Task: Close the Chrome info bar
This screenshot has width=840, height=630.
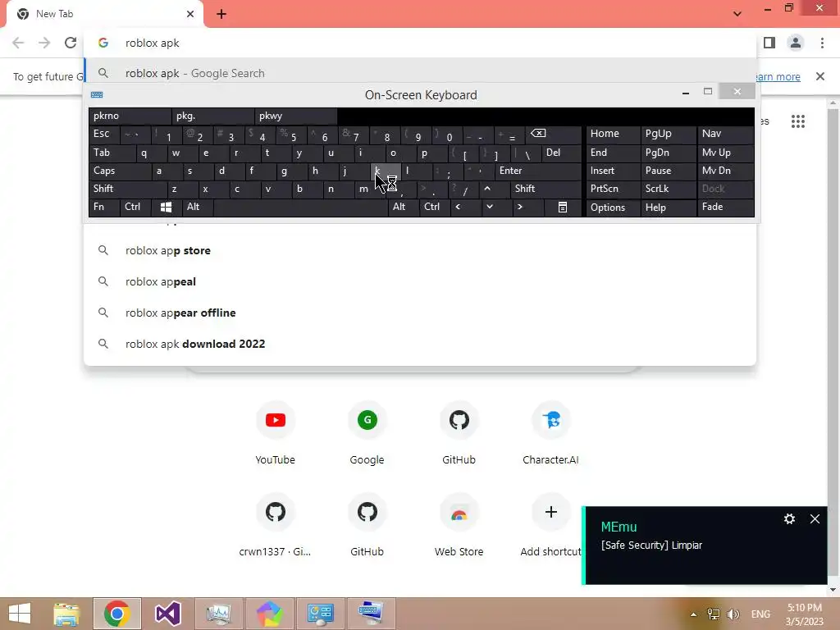Action: 820,76
